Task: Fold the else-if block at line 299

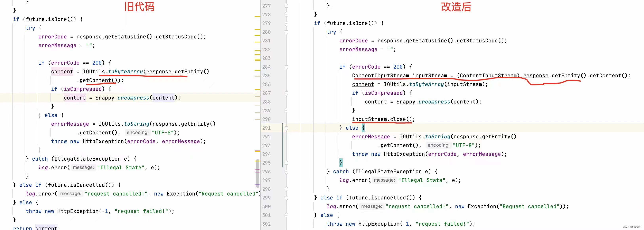Action: 286,198
